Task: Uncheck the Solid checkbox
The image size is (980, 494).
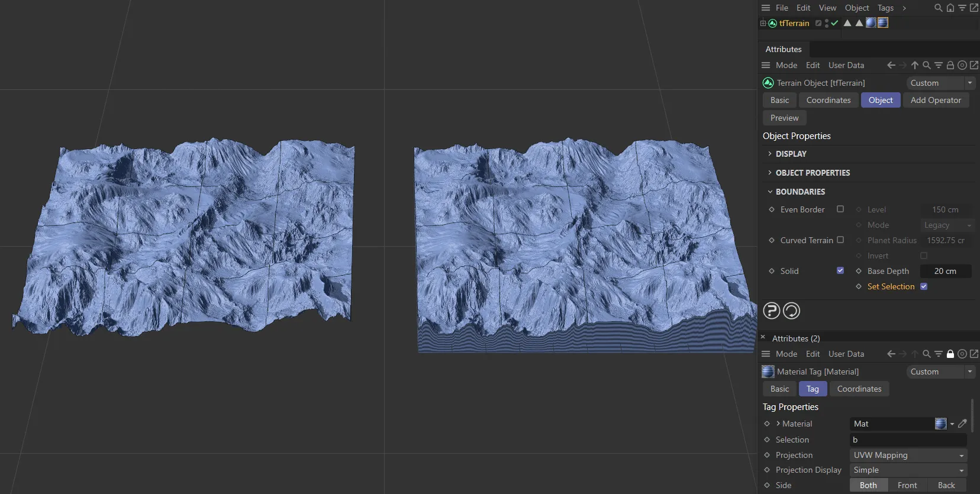Action: [840, 270]
